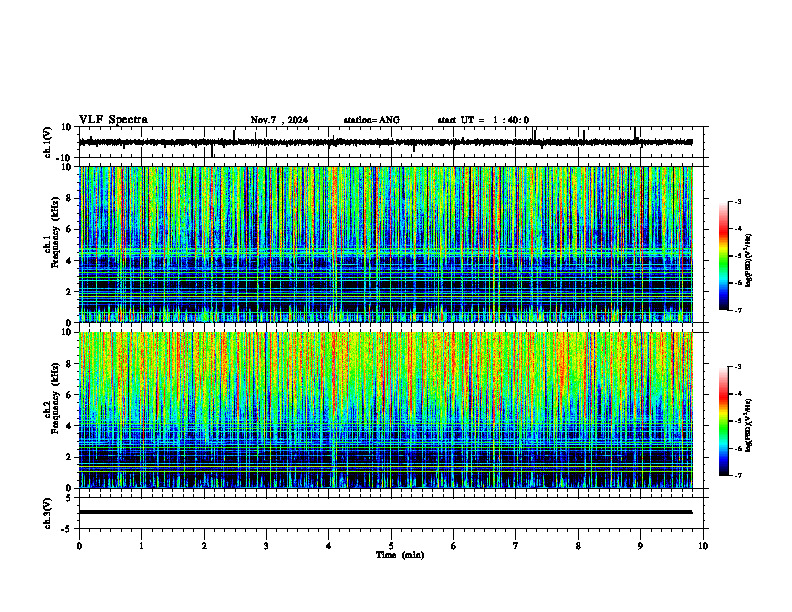
Task: Click the date text 'Nov.7 , 2024'
Action: tap(279, 120)
